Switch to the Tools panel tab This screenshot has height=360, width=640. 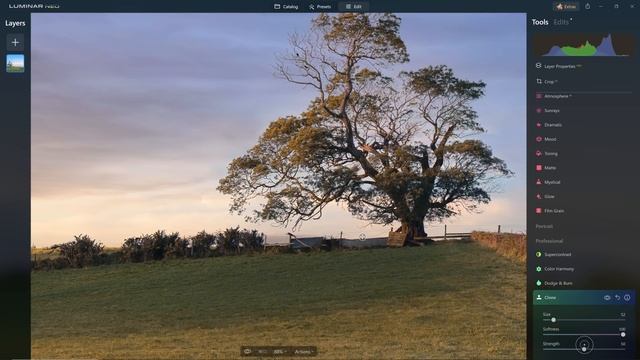(540, 22)
